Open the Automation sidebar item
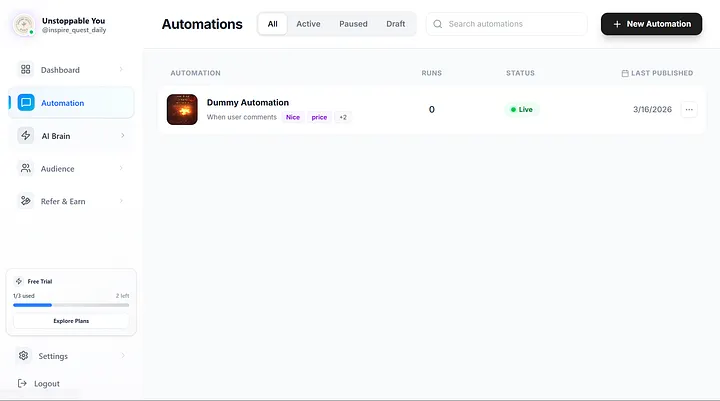The image size is (720, 401). 71,102
